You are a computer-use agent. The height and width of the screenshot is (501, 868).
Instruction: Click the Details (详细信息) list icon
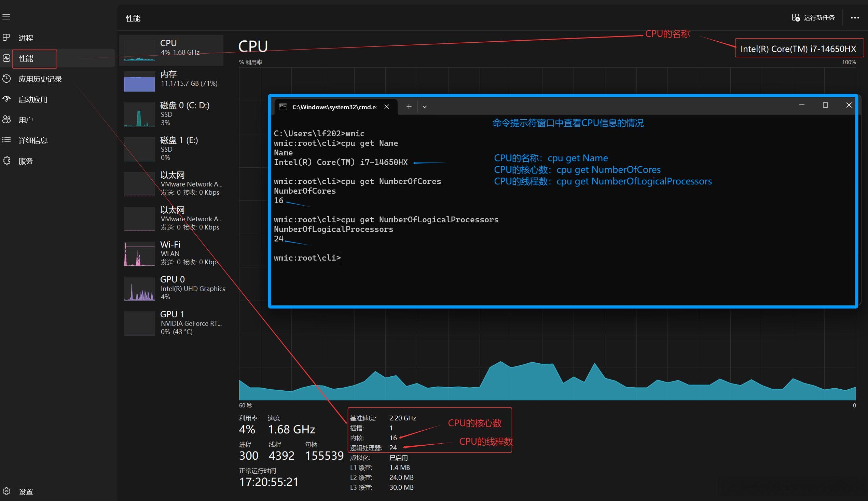(6, 140)
